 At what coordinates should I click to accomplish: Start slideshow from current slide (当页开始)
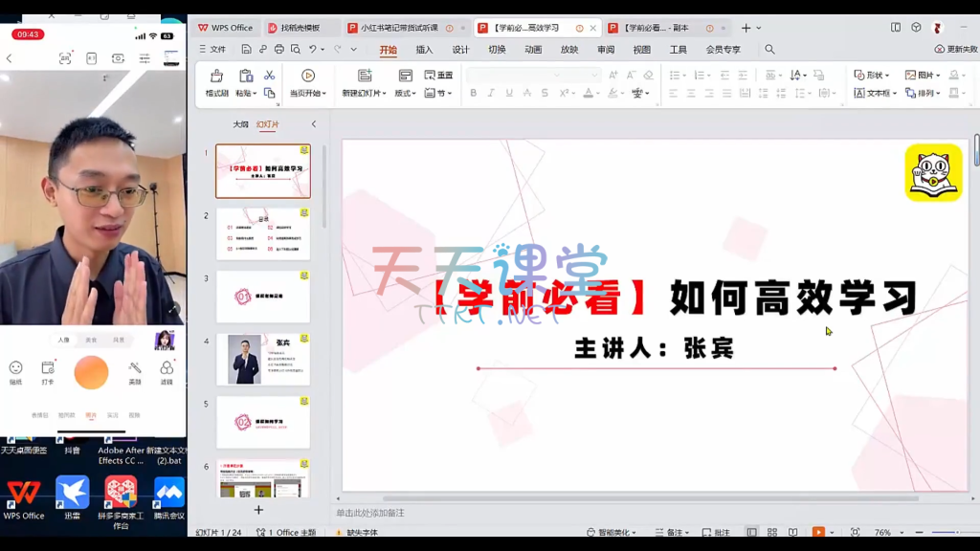click(x=307, y=83)
